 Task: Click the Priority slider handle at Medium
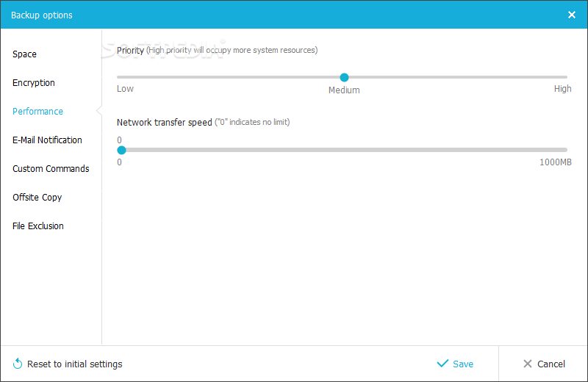[344, 77]
